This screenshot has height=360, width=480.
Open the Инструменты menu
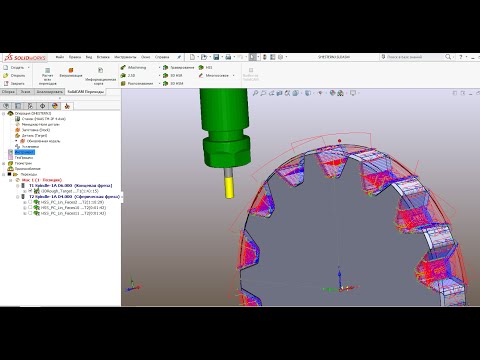coord(125,57)
